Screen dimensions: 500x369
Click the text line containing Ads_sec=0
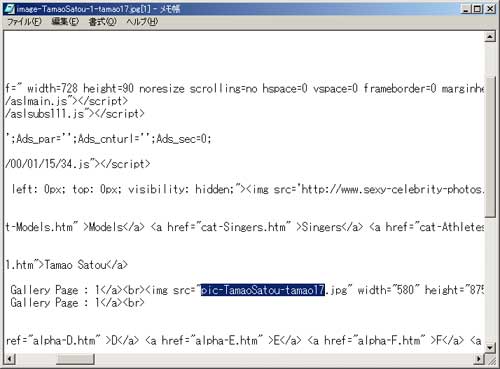coord(109,139)
